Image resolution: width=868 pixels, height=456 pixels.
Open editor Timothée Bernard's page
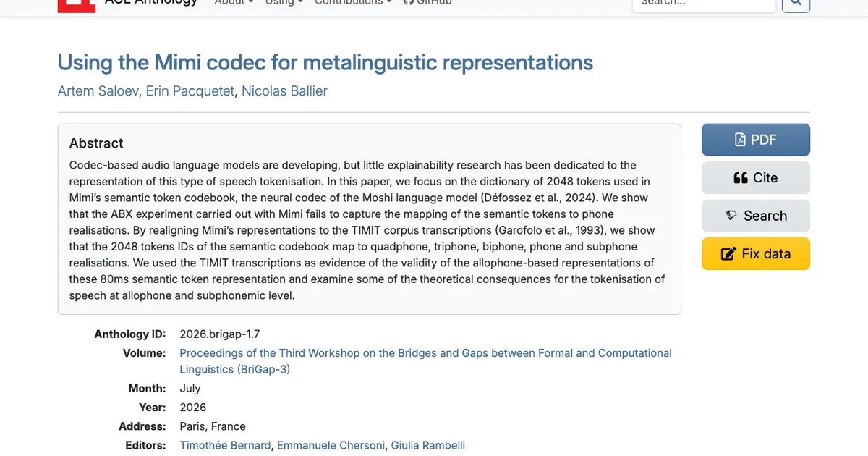coord(225,445)
